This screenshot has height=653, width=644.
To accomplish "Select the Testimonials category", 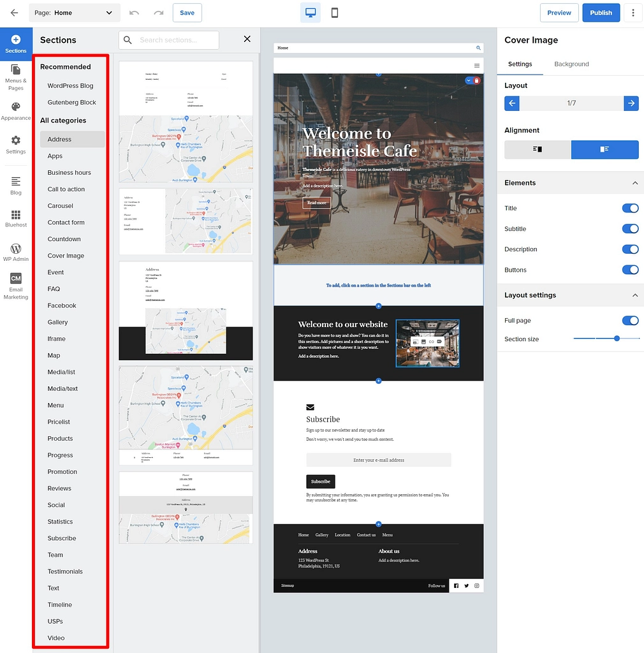I will 65,571.
